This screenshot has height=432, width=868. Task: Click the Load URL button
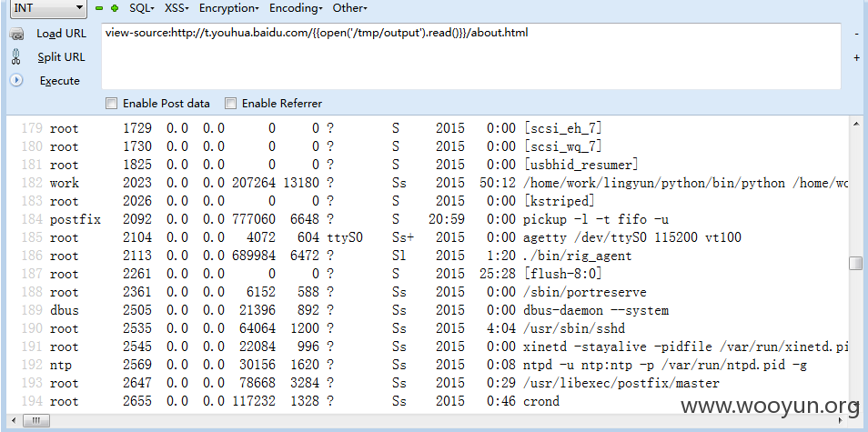click(62, 33)
